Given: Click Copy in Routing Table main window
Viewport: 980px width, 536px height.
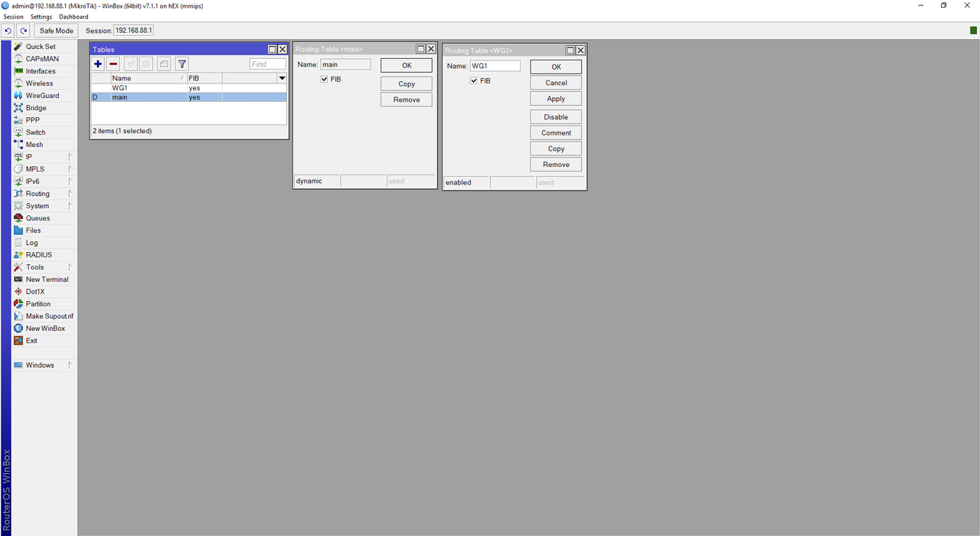Looking at the screenshot, I should pyautogui.click(x=407, y=84).
